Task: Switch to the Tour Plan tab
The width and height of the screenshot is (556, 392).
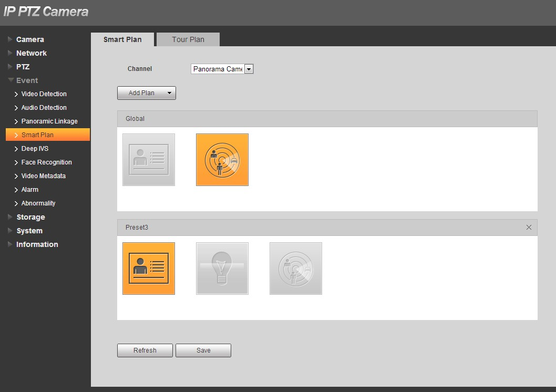Action: pos(188,39)
